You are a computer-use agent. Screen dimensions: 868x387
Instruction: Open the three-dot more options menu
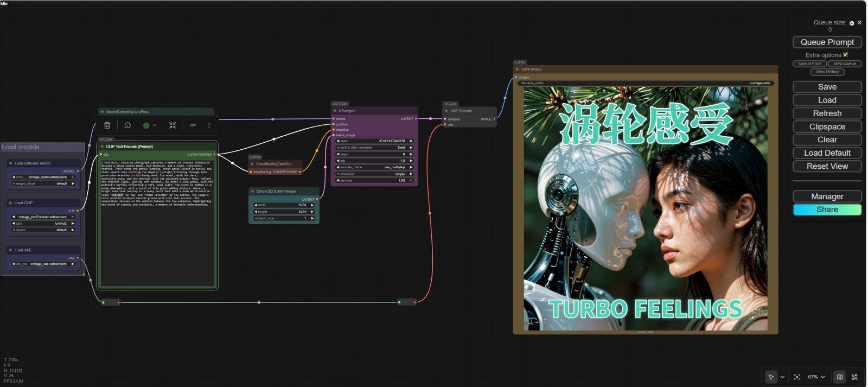(209, 125)
